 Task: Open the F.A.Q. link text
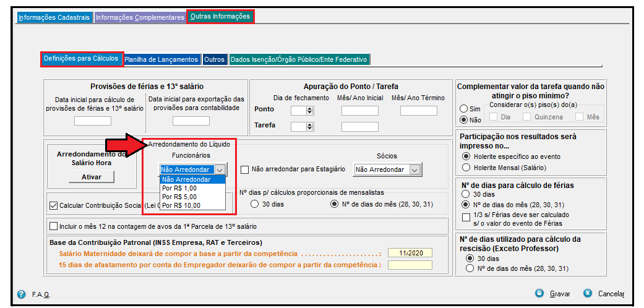tap(41, 295)
